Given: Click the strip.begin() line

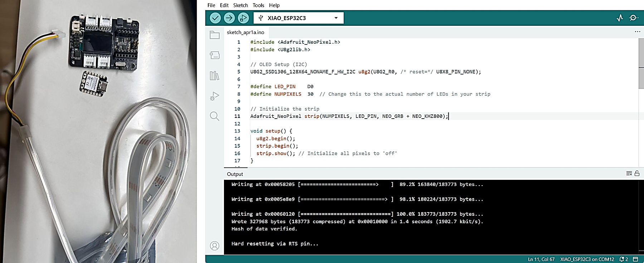Looking at the screenshot, I should coord(277,146).
